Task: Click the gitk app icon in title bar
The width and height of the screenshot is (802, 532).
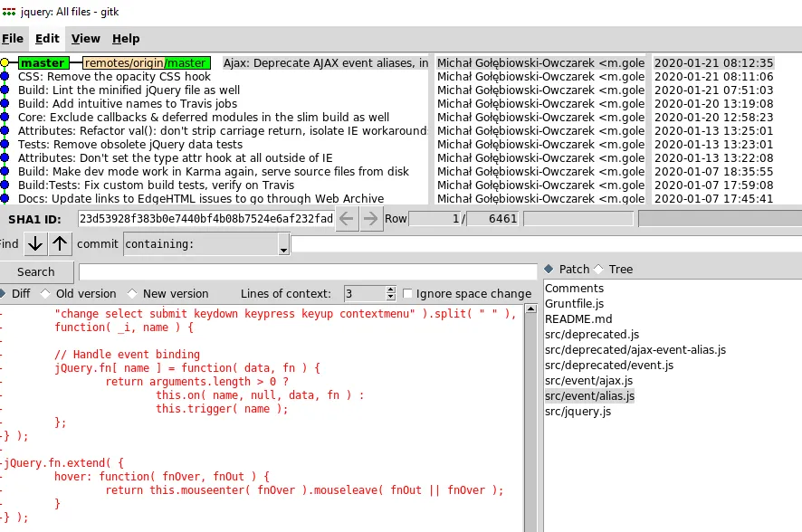Action: pyautogui.click(x=9, y=11)
